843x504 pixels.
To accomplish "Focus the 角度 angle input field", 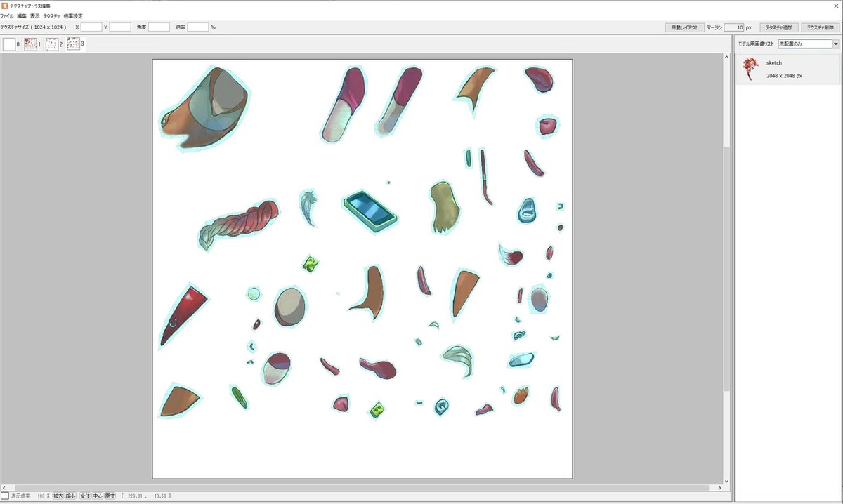I will [x=159, y=27].
